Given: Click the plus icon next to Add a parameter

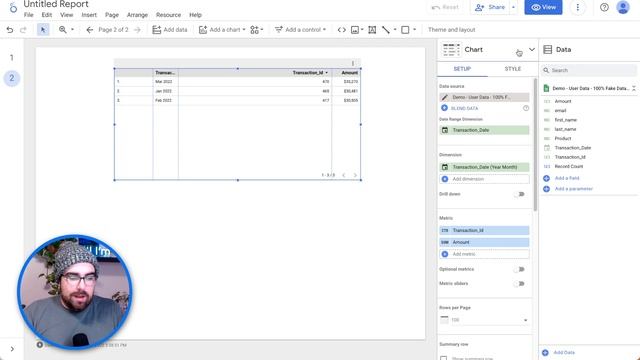Looking at the screenshot, I should tap(547, 189).
